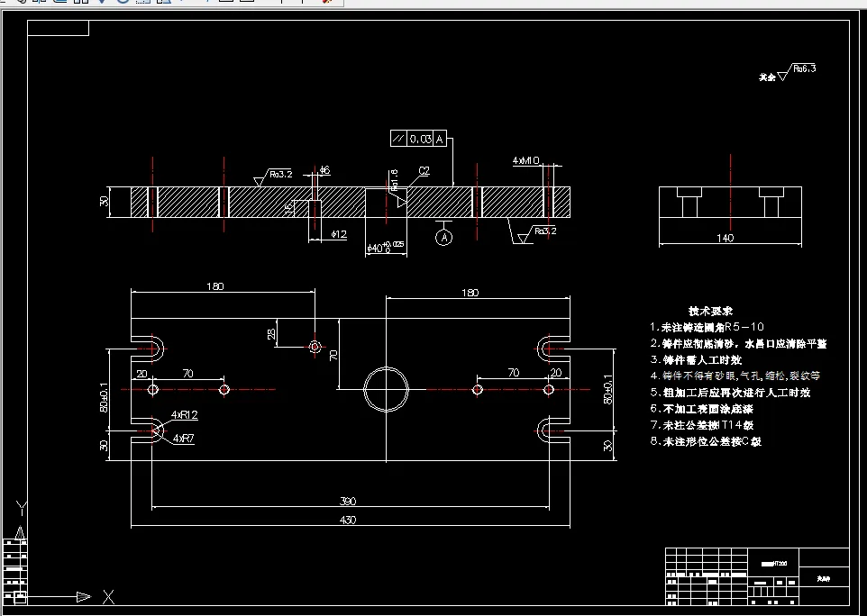Select note 7 mentioning IT14
Viewport: 867px width, 616px height.
click(702, 425)
